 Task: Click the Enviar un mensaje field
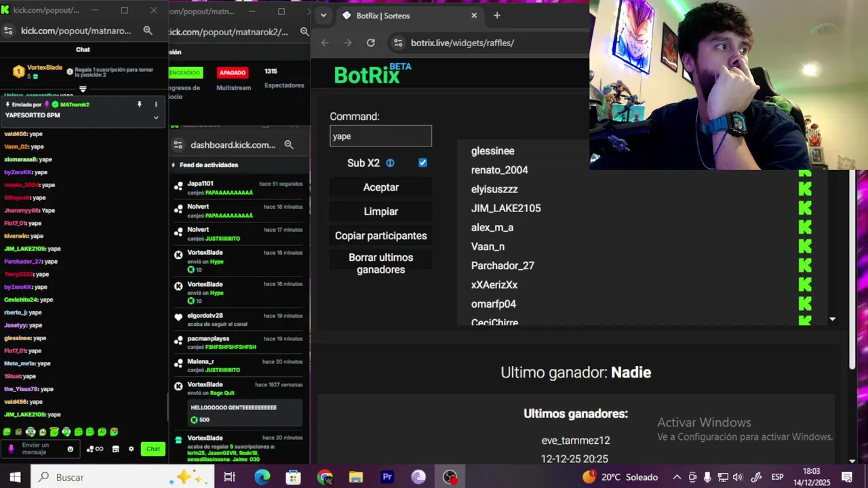[39, 449]
